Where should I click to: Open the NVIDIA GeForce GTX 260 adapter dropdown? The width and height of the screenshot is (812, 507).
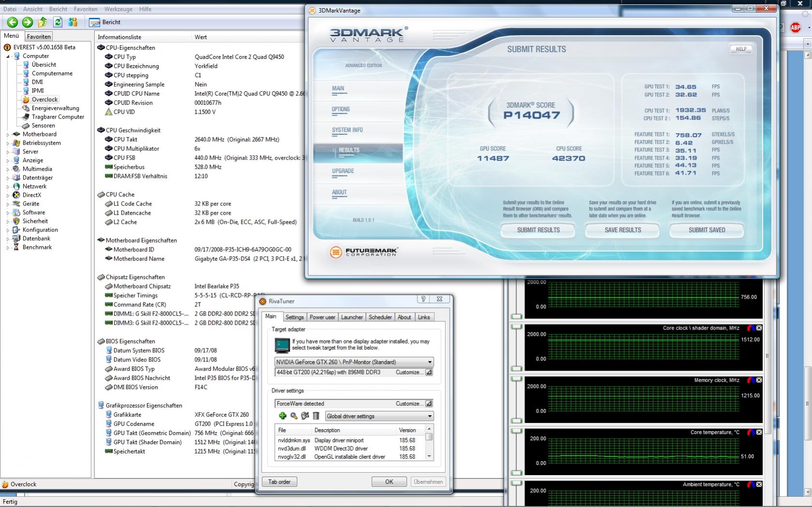click(x=354, y=362)
